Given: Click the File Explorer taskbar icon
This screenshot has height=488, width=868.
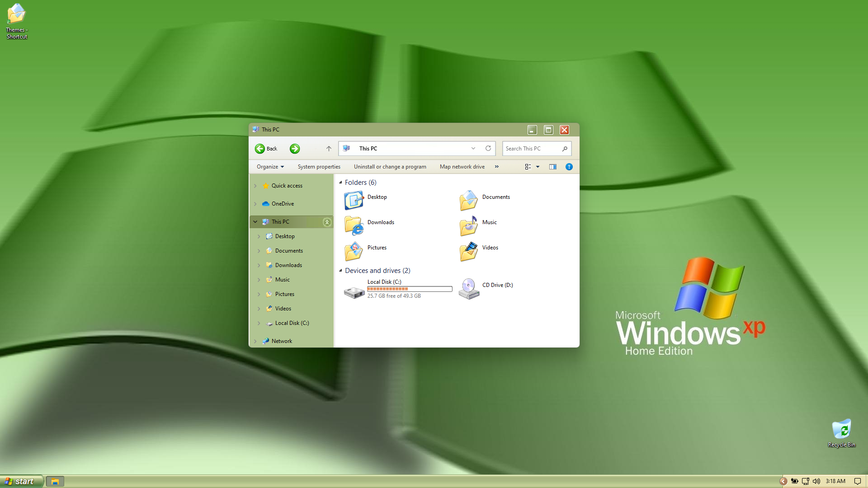Looking at the screenshot, I should [x=55, y=482].
